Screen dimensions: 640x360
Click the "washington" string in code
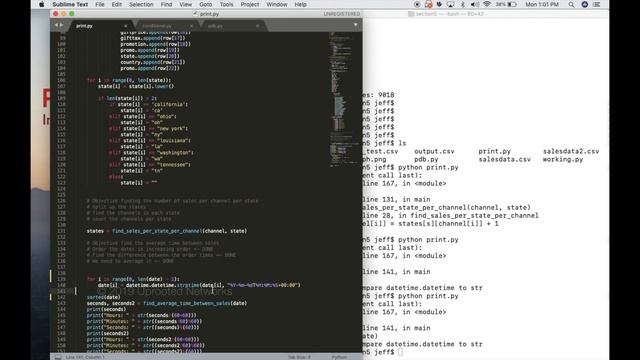point(174,153)
